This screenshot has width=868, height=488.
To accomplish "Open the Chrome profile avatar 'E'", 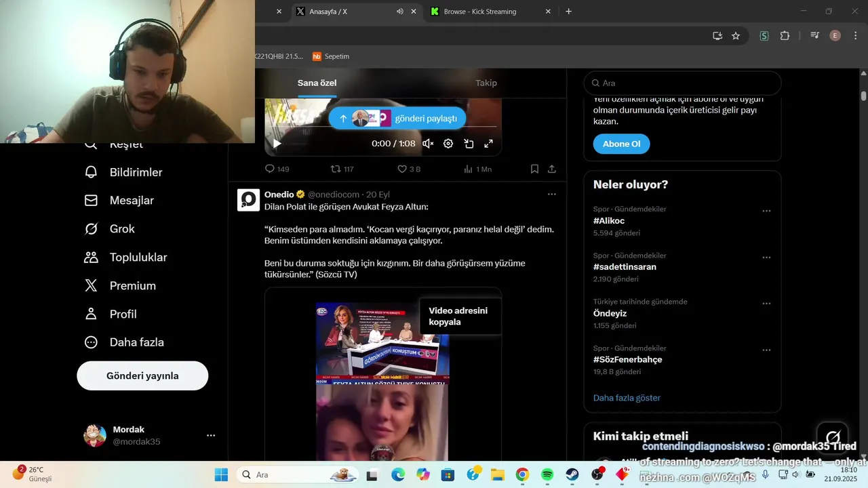I will pyautogui.click(x=835, y=36).
